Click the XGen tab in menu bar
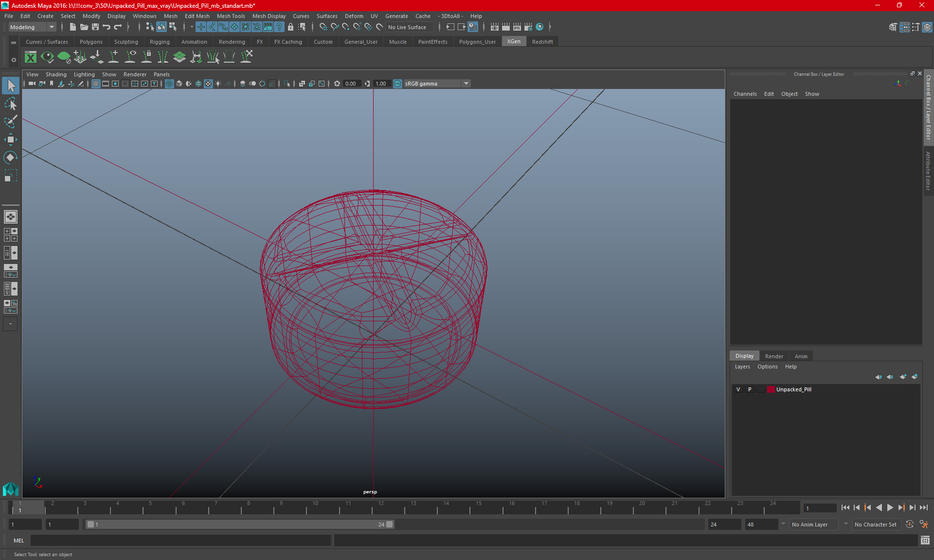This screenshot has width=934, height=560. 513,41
